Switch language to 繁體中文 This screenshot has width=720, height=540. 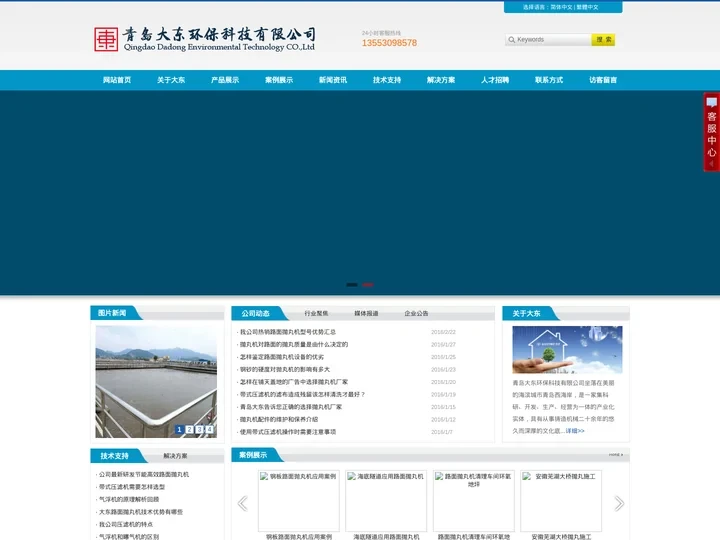coord(587,7)
